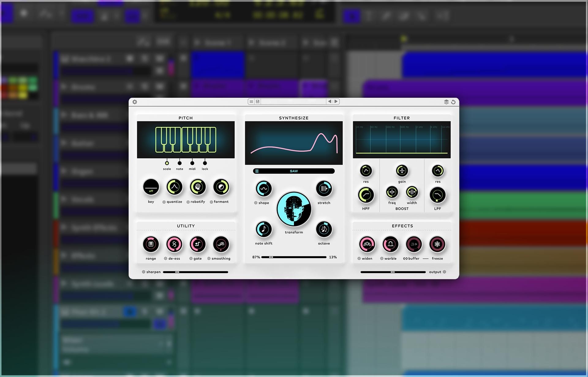Image resolution: width=588 pixels, height=377 pixels.
Task: Click the boost gain knob
Action: (x=402, y=171)
